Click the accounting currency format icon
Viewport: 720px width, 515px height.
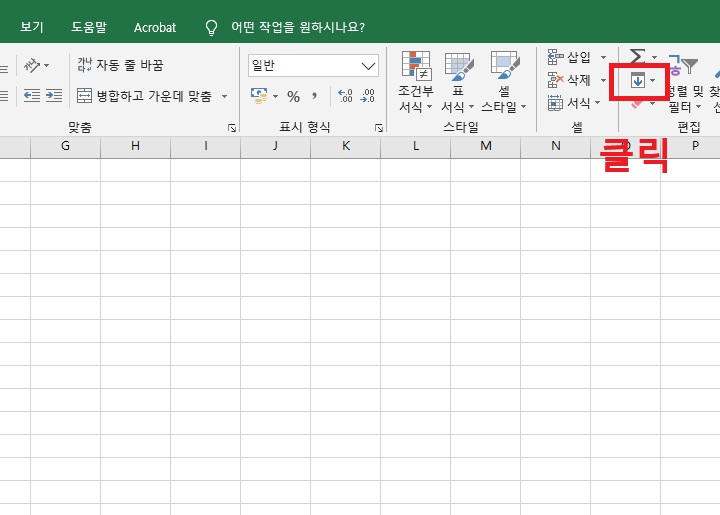tap(259, 95)
